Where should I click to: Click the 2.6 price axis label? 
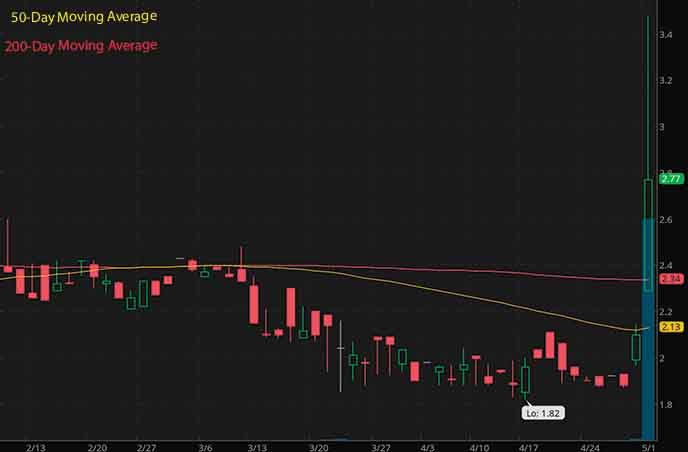666,219
